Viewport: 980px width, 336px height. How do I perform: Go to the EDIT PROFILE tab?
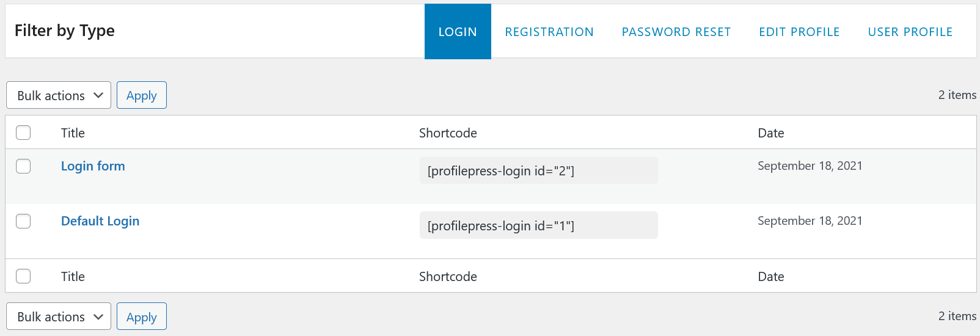coord(799,32)
